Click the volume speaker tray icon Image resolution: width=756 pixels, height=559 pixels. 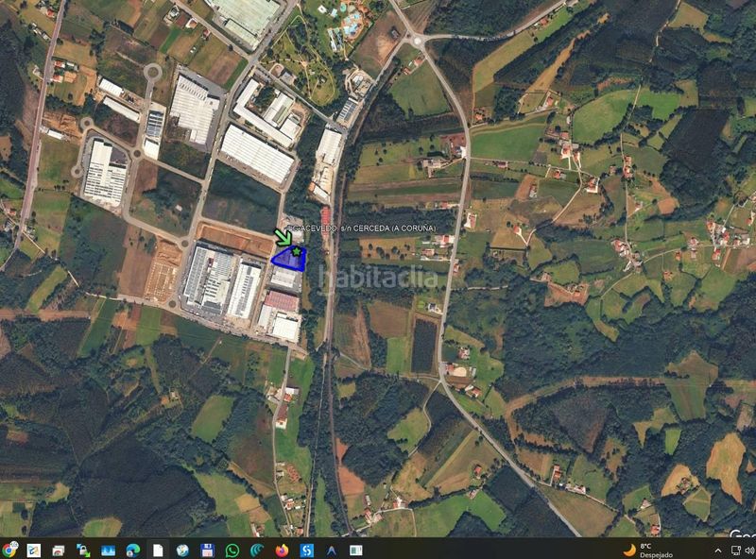(x=749, y=551)
